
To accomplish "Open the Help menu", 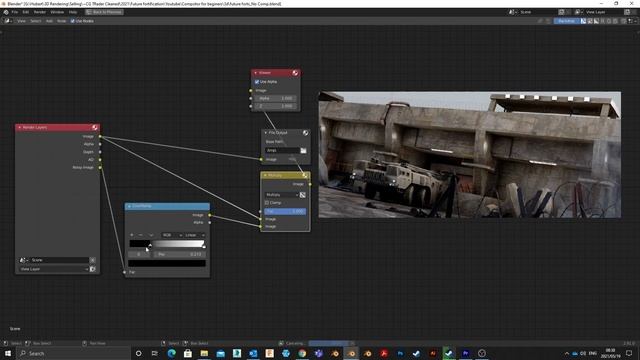I will tap(73, 12).
